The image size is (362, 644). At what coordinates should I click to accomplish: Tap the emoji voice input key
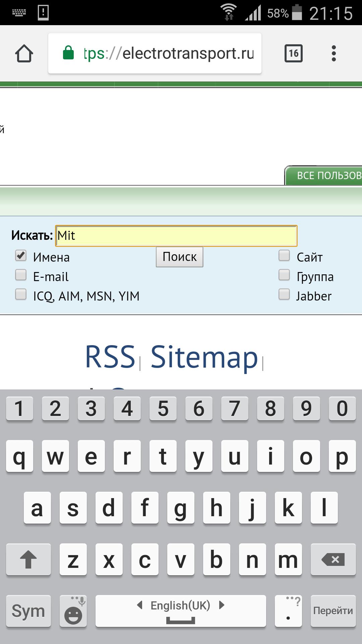(x=73, y=611)
